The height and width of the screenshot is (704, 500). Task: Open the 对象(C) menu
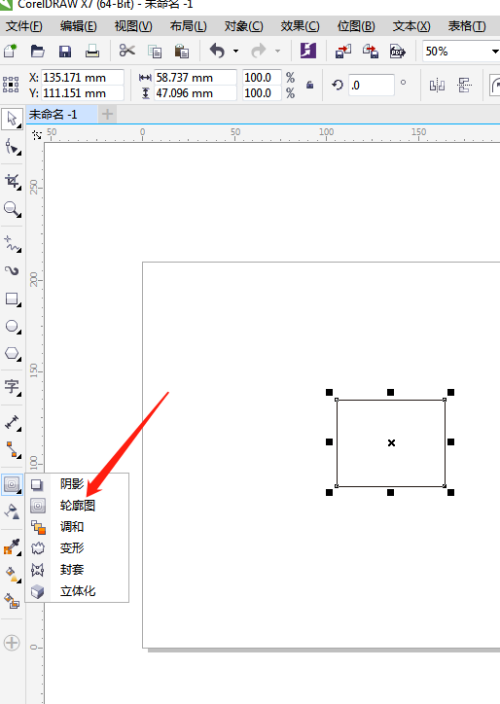(244, 26)
